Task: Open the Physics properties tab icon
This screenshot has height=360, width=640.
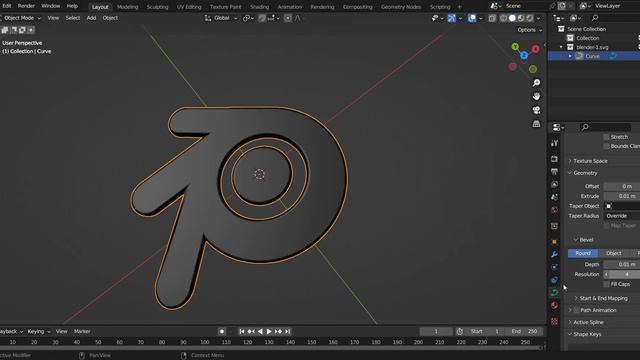Action: click(x=554, y=267)
